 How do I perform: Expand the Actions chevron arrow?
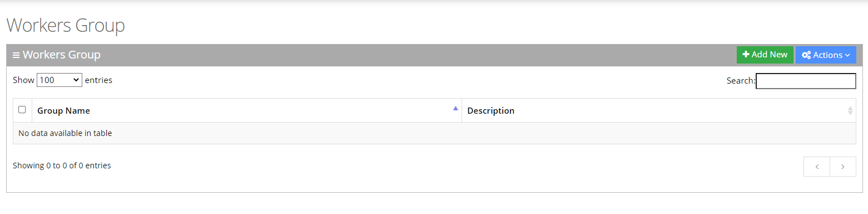[847, 55]
